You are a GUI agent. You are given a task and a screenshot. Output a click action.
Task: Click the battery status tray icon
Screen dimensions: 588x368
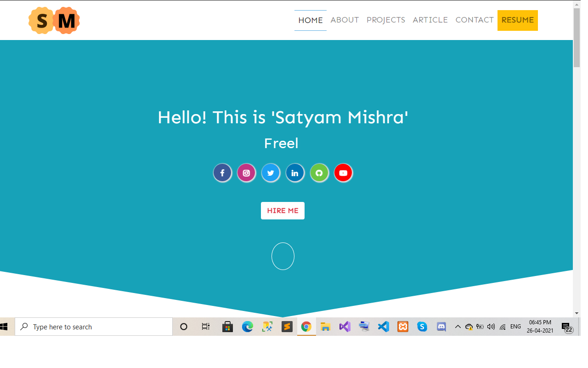coord(480,327)
